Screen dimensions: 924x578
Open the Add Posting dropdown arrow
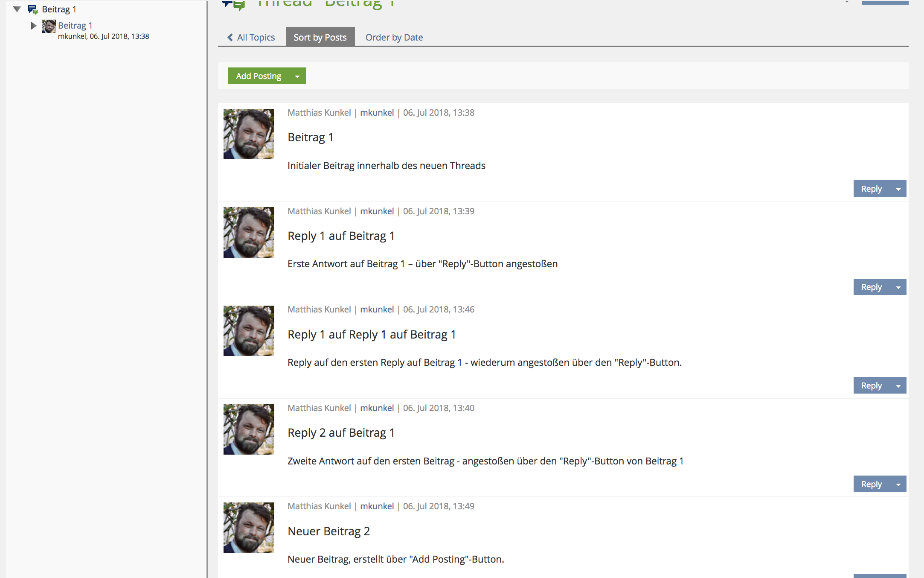pyautogui.click(x=297, y=76)
